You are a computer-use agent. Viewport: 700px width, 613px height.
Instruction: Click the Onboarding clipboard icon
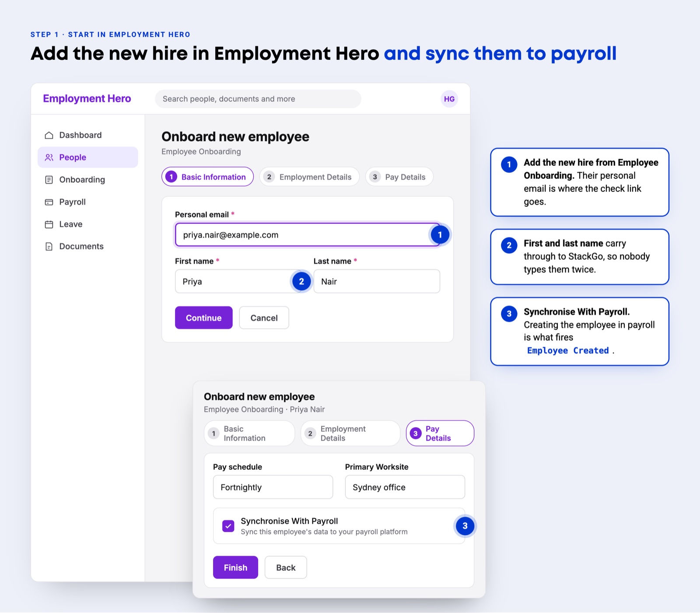[49, 180]
